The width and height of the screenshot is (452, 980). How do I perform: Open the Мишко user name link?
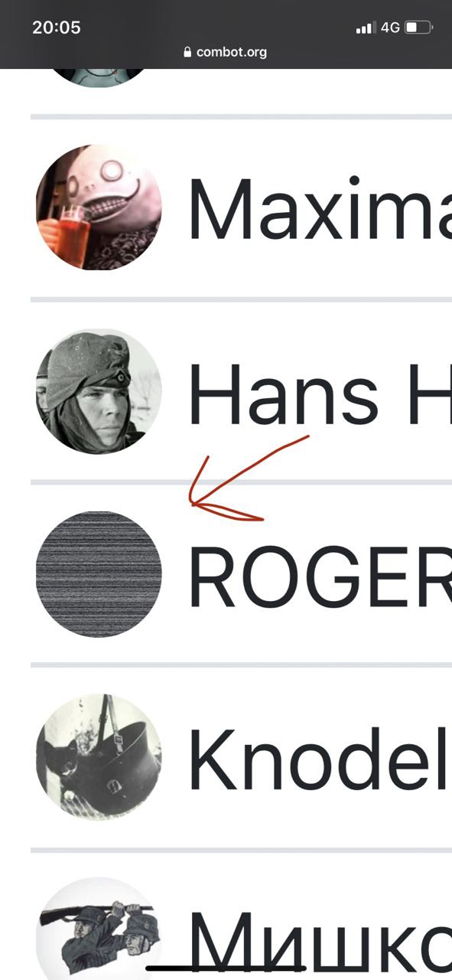[320, 943]
